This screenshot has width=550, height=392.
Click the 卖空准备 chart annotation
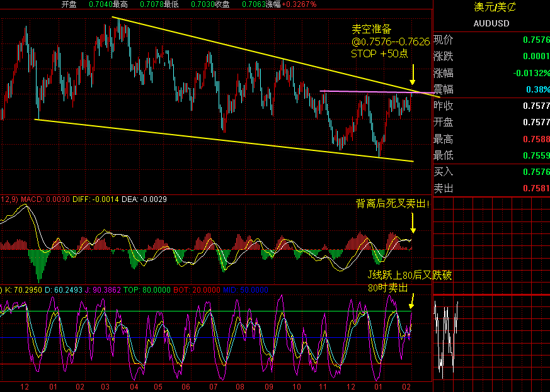click(x=371, y=29)
